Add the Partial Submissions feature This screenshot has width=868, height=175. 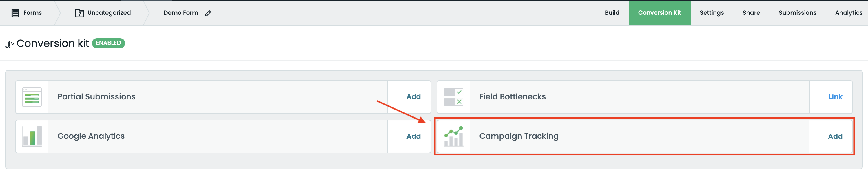pos(413,97)
